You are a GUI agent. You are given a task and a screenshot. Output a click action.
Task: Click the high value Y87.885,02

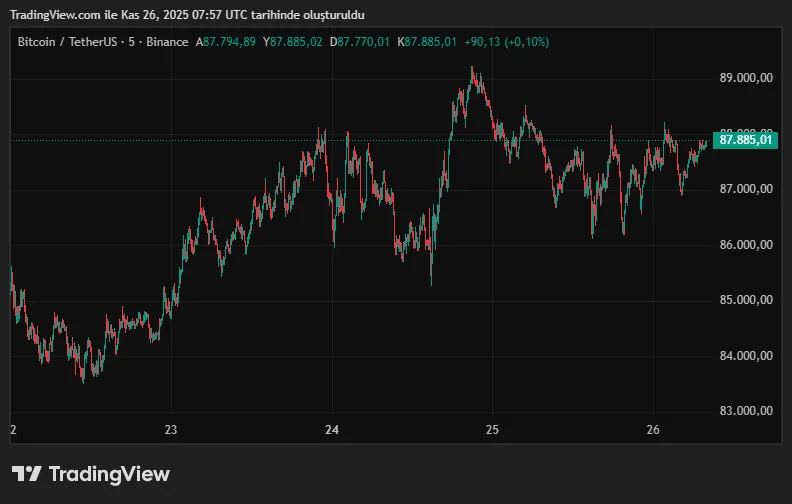(293, 42)
